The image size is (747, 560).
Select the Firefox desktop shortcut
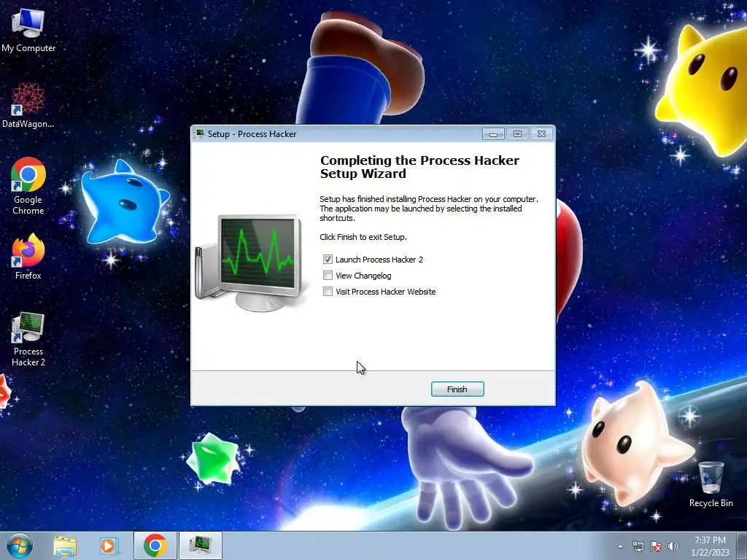click(28, 256)
